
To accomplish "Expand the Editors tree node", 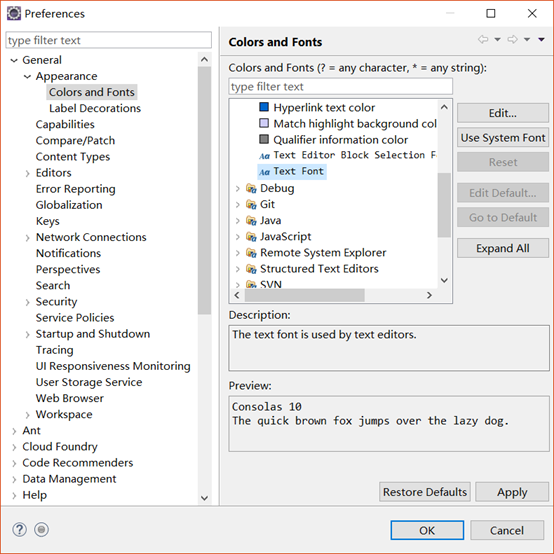I will tap(28, 173).
